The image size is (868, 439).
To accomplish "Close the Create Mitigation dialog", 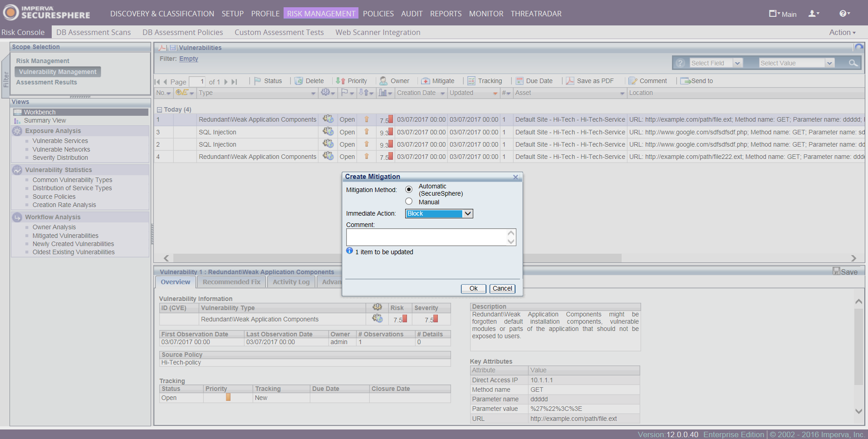I will [515, 177].
